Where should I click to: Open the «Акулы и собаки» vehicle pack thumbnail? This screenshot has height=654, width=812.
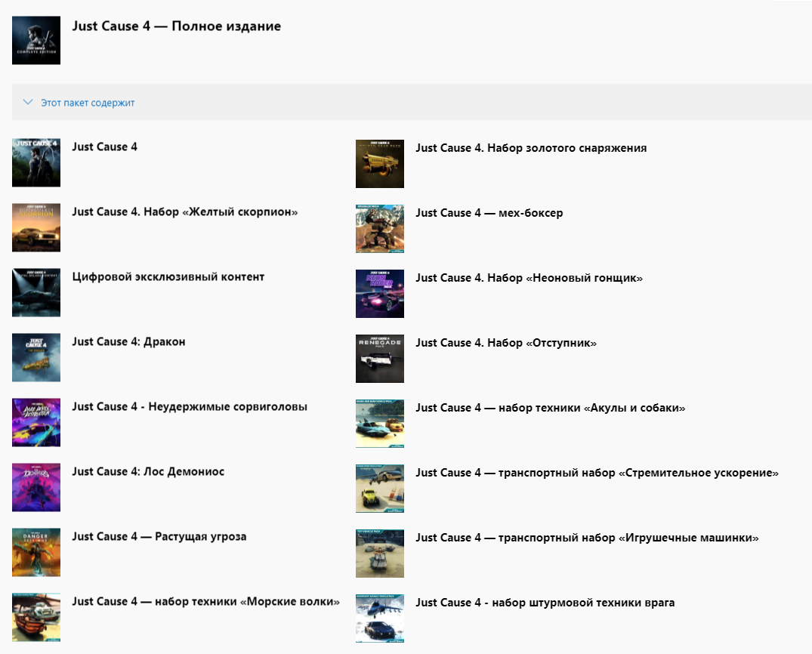[x=380, y=424]
